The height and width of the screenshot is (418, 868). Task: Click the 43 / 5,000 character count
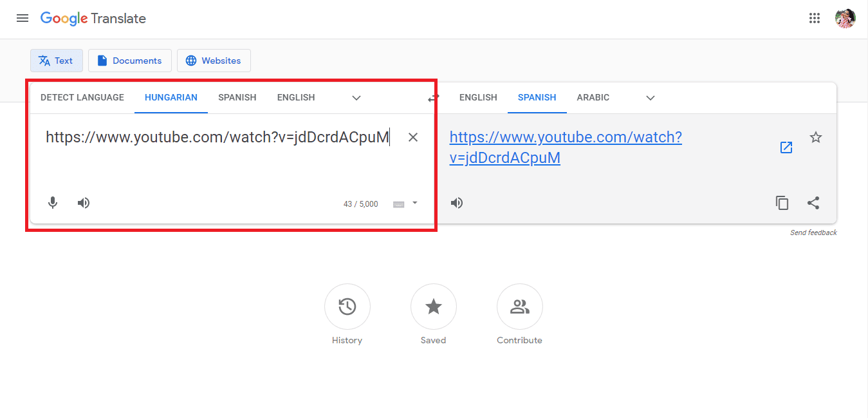[361, 204]
